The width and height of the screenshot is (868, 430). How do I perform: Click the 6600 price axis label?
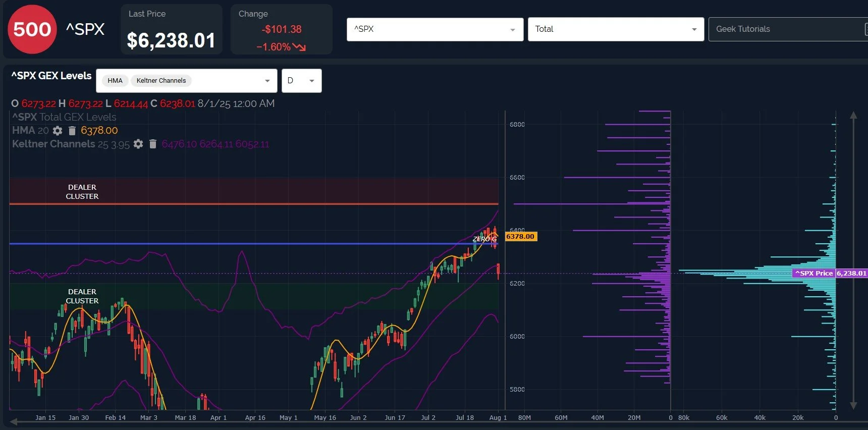(517, 178)
